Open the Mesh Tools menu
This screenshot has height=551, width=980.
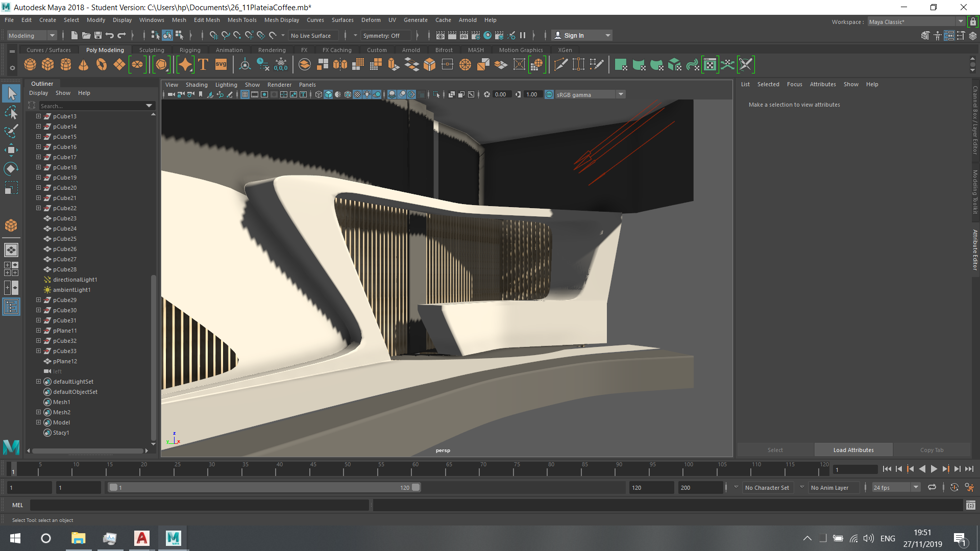click(242, 20)
